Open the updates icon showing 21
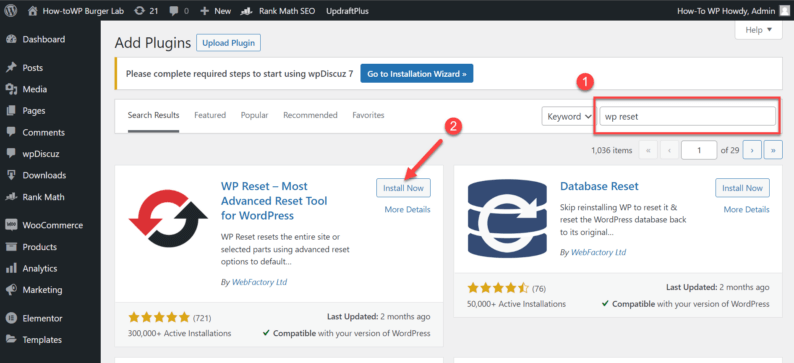This screenshot has height=363, width=794. (139, 11)
